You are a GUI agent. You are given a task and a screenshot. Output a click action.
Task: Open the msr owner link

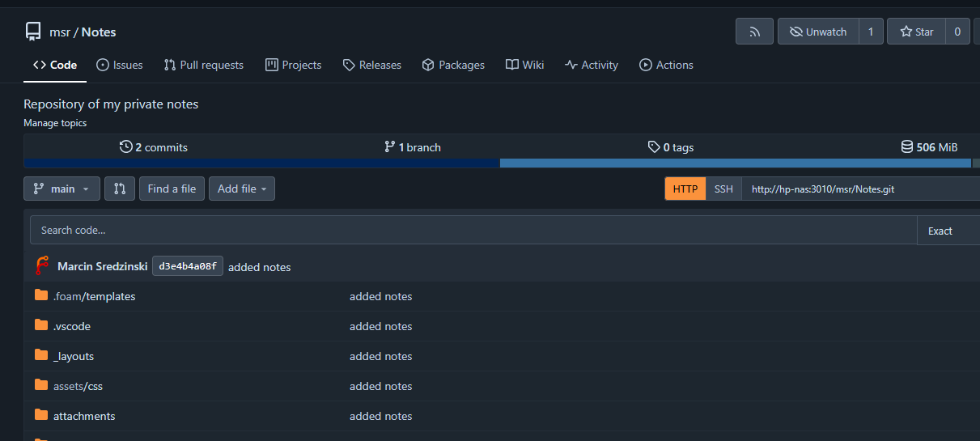[60, 32]
